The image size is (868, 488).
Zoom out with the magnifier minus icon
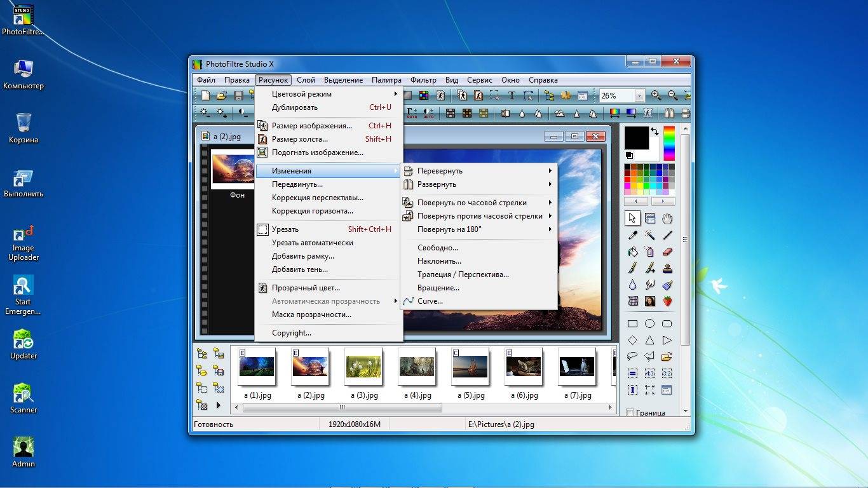pyautogui.click(x=672, y=96)
